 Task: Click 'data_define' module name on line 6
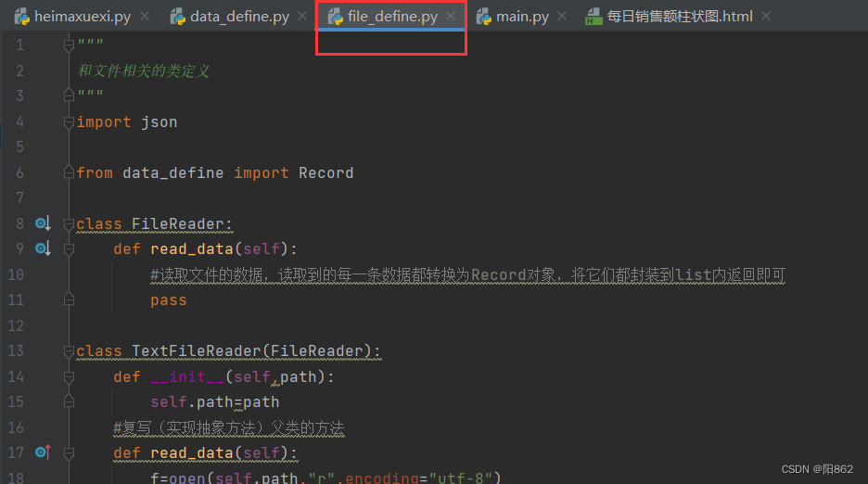tap(173, 172)
